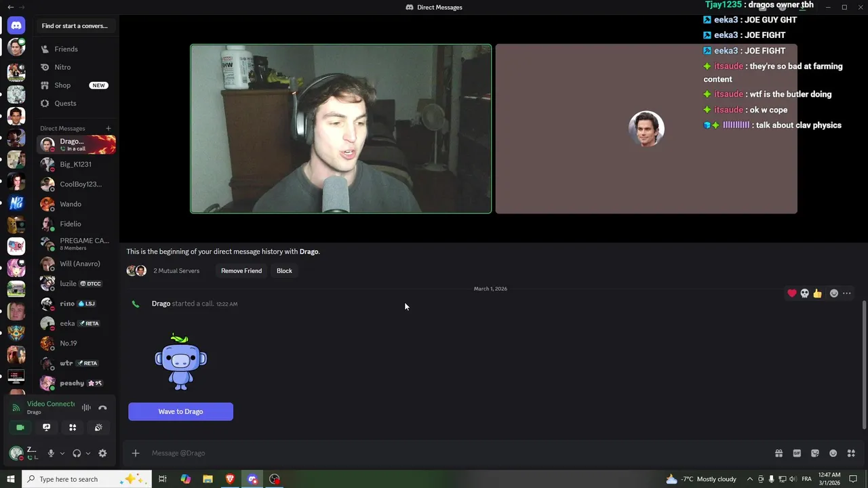Open Brave browser from the taskbar
Viewport: 868px width, 488px height.
point(230,479)
